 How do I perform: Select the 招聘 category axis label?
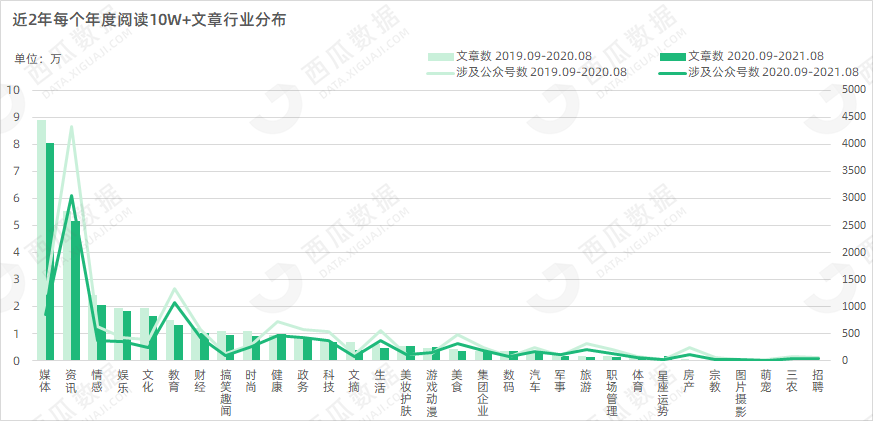(x=818, y=381)
